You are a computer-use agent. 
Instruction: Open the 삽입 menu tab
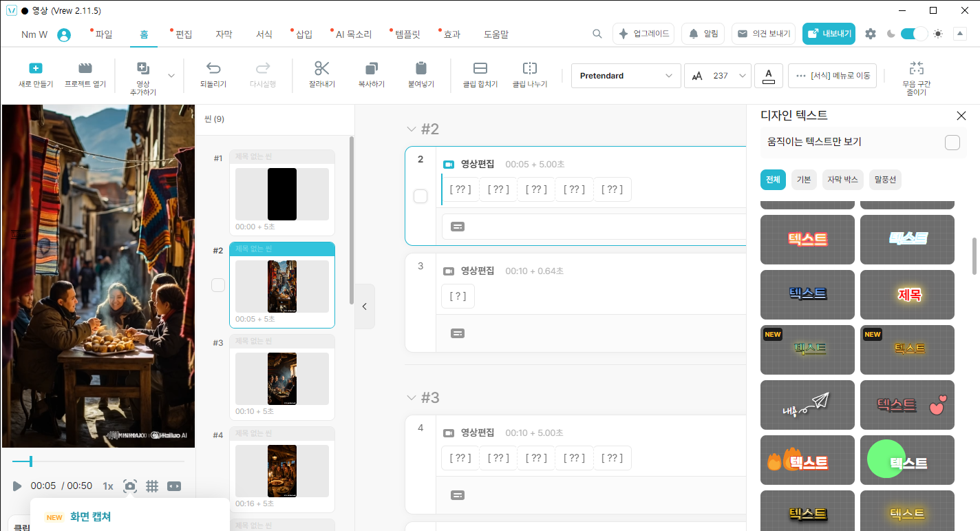coord(303,34)
